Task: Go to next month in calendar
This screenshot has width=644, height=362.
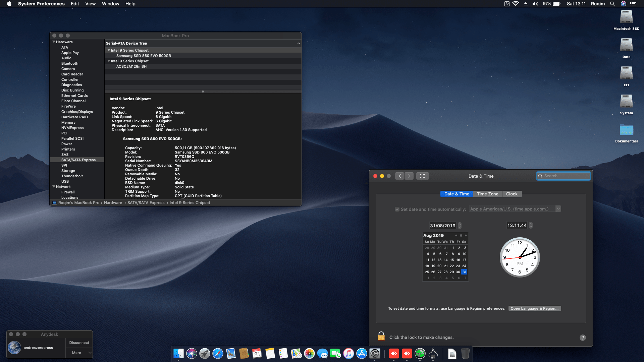Action: click(466, 236)
